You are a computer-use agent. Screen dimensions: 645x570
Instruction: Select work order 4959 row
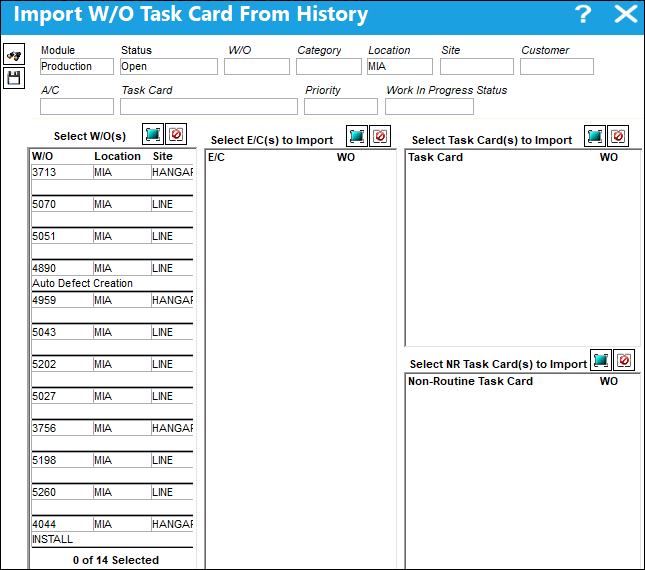(112, 300)
